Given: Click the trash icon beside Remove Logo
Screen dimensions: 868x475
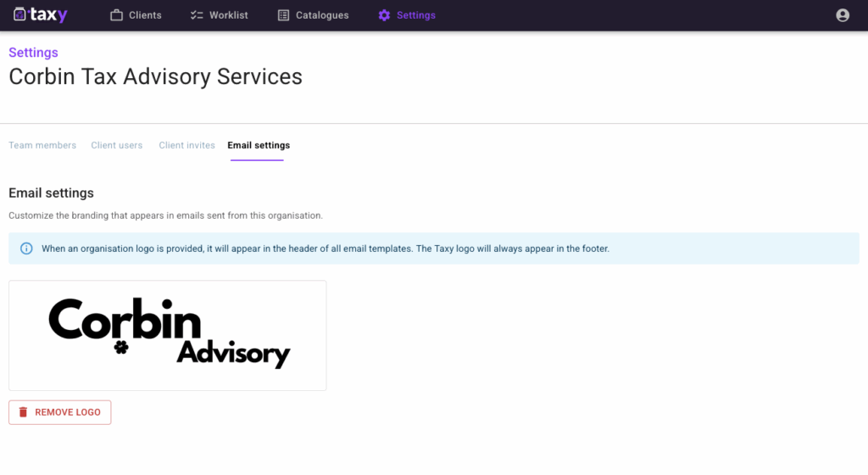Looking at the screenshot, I should pos(24,412).
